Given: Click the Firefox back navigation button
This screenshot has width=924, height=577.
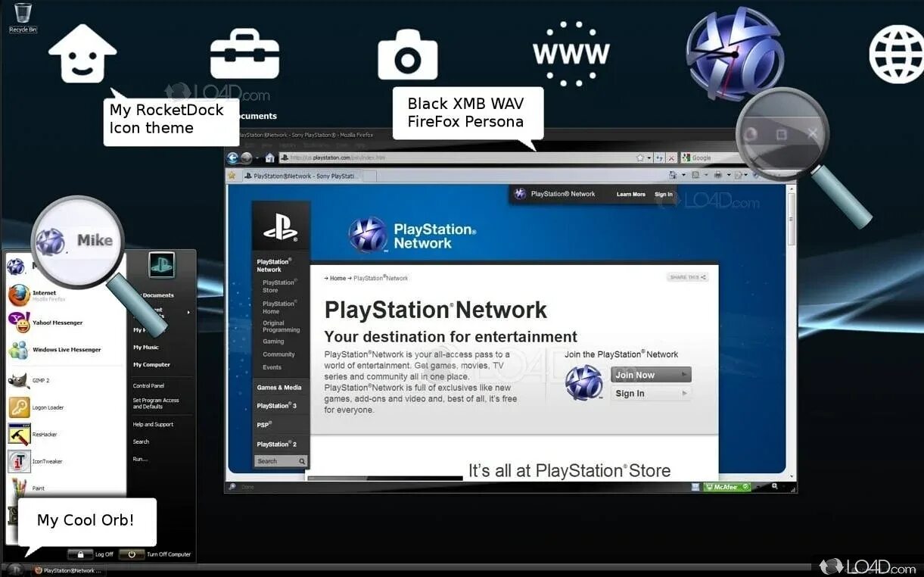Looking at the screenshot, I should [233, 157].
